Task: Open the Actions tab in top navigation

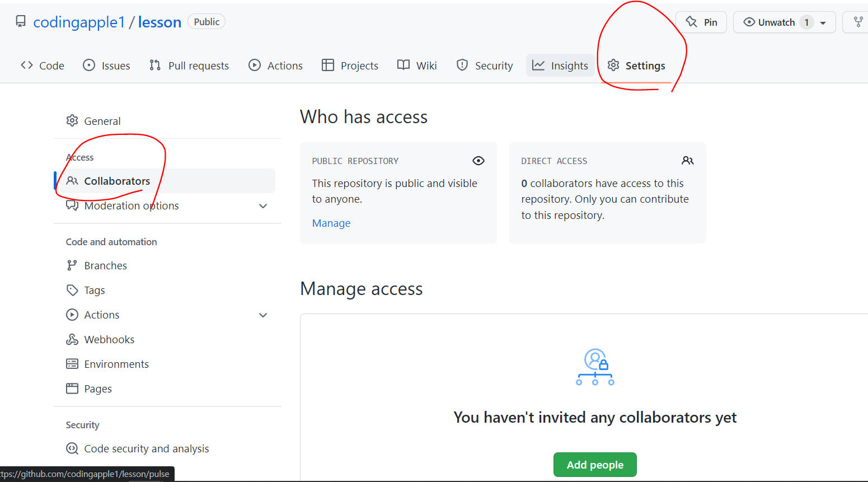Action: point(276,65)
